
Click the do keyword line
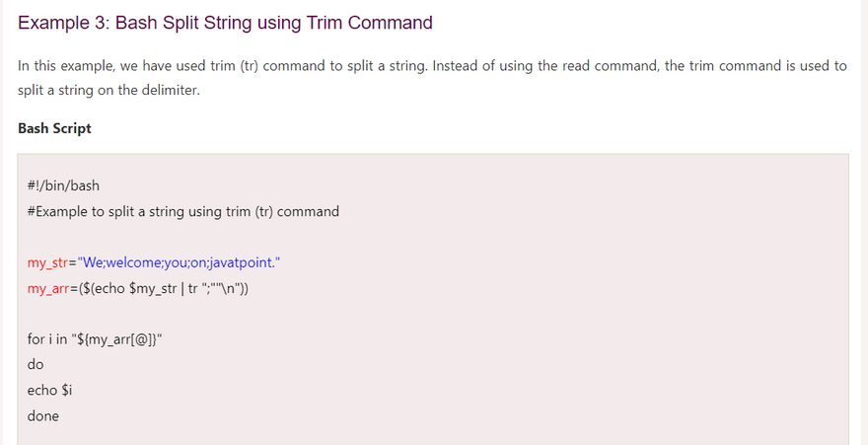[x=36, y=365]
